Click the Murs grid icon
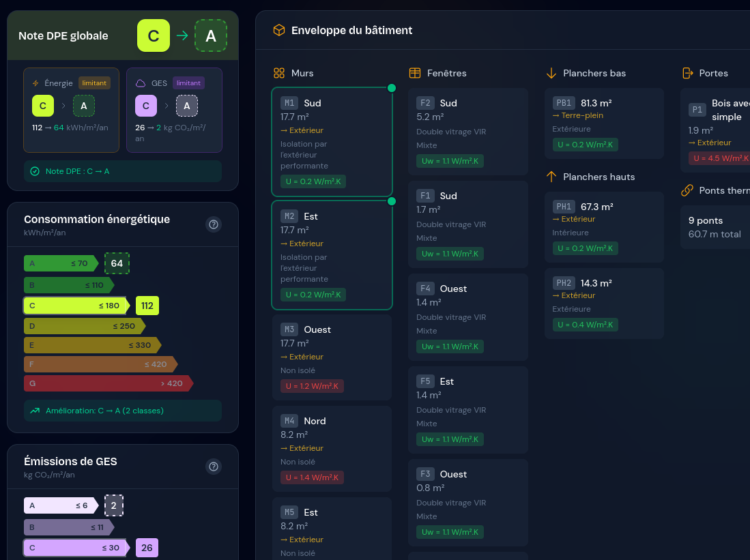The height and width of the screenshot is (560, 750). (x=279, y=73)
